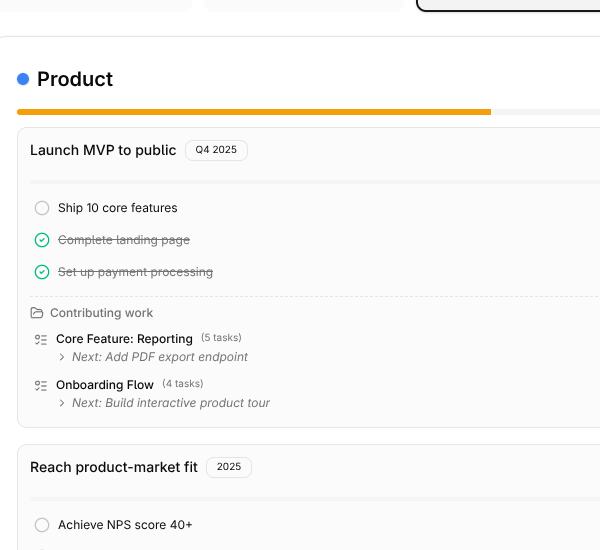
Task: Click checklist icon next to Onboarding Flow
Action: pyautogui.click(x=41, y=385)
